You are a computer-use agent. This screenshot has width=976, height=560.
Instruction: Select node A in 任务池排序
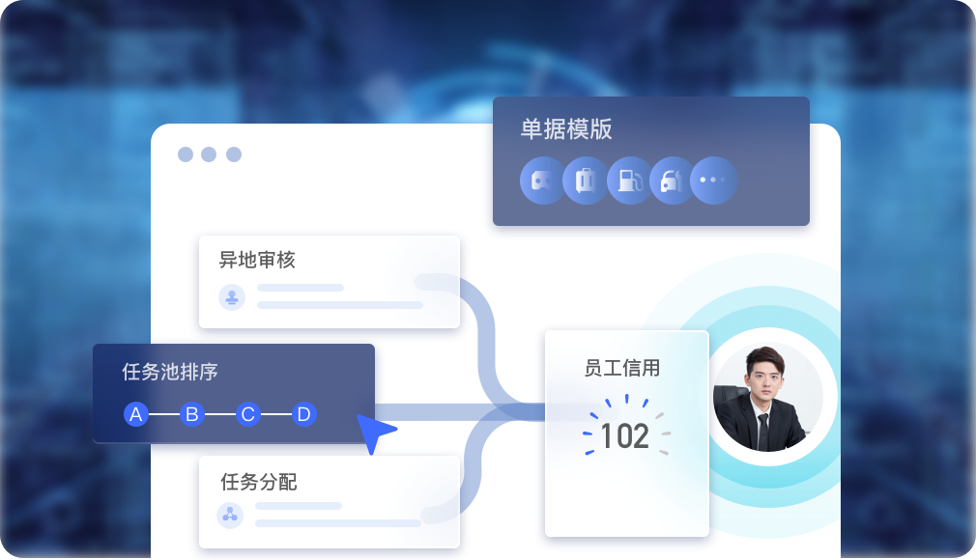[x=135, y=414]
